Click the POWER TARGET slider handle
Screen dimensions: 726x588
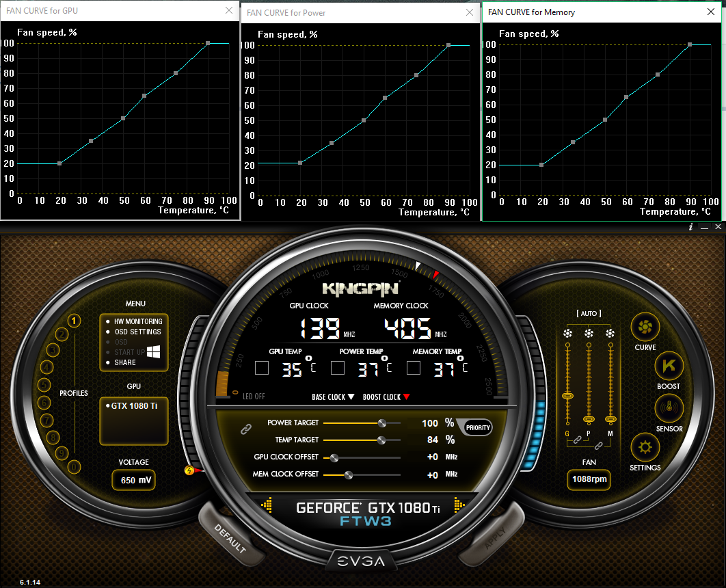pyautogui.click(x=382, y=423)
